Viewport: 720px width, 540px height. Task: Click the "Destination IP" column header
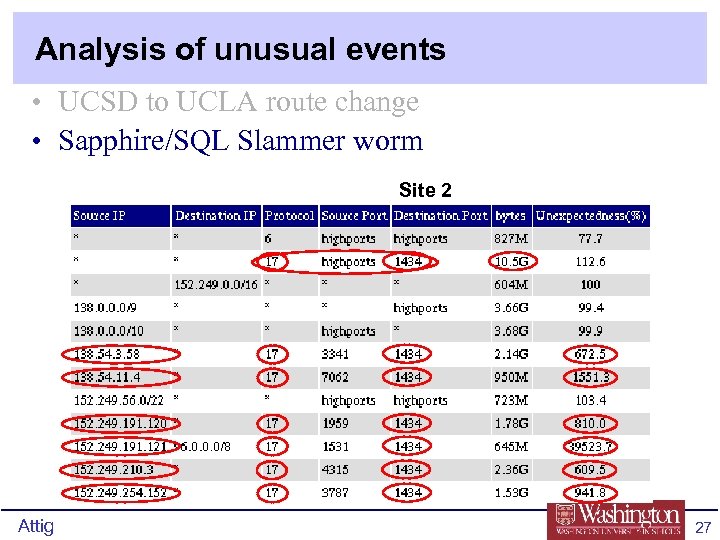[216, 216]
